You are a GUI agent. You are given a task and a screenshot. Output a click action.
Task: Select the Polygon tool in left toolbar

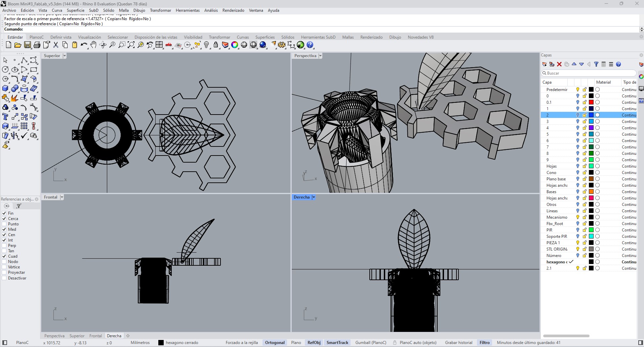coord(5,79)
